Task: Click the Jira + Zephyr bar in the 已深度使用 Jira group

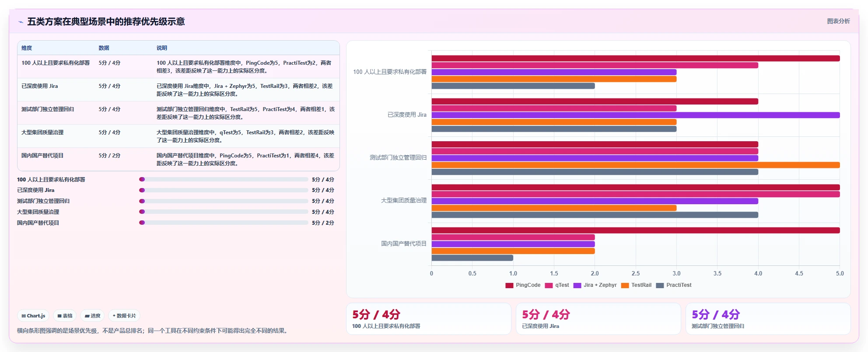Action: point(636,115)
